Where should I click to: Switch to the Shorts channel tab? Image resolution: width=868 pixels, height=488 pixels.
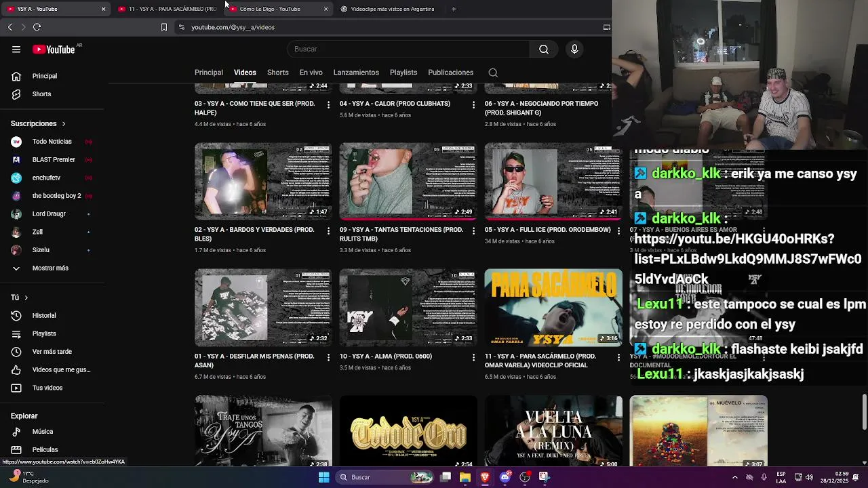277,73
